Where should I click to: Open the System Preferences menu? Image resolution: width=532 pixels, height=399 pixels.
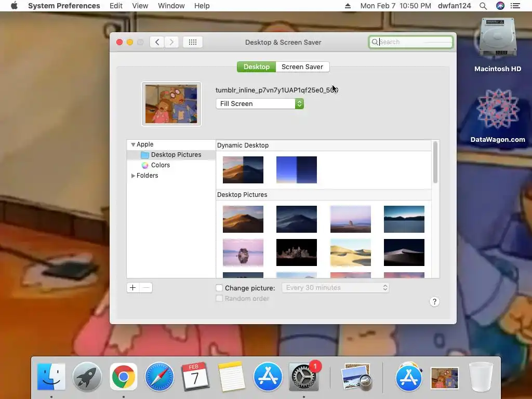(64, 6)
